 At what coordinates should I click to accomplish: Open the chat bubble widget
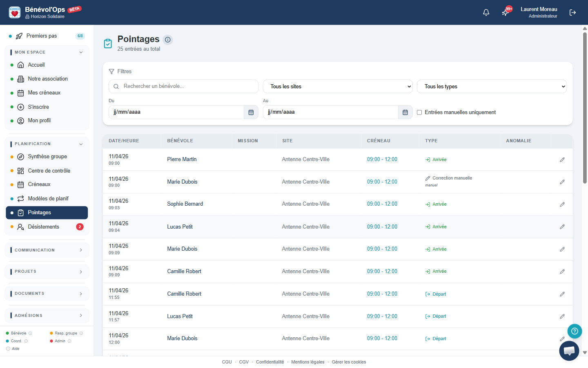coord(569,350)
